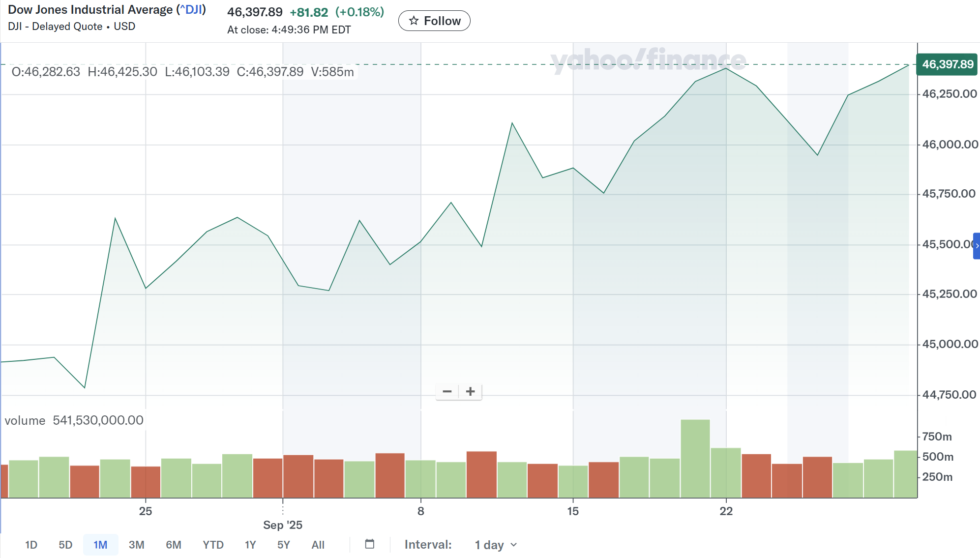Select the 1D time range
980x558 pixels.
[31, 545]
